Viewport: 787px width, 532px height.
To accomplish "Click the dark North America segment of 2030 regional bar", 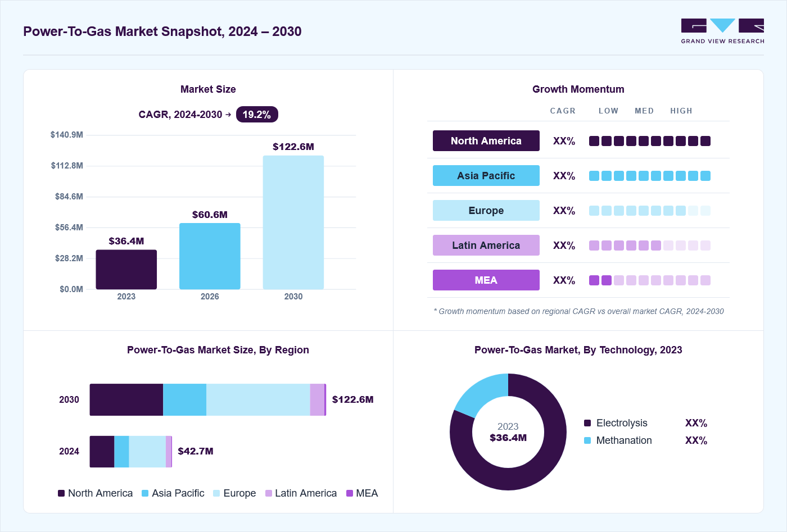I will [126, 400].
